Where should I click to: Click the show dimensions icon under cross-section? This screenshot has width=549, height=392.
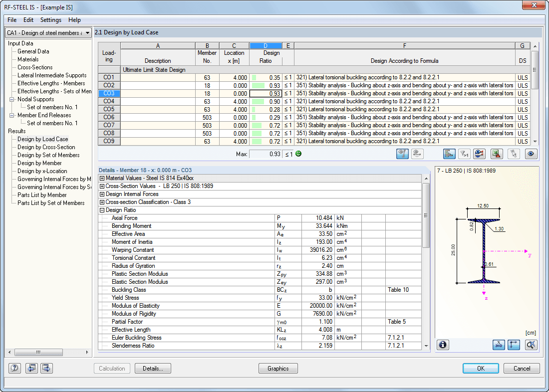click(499, 345)
